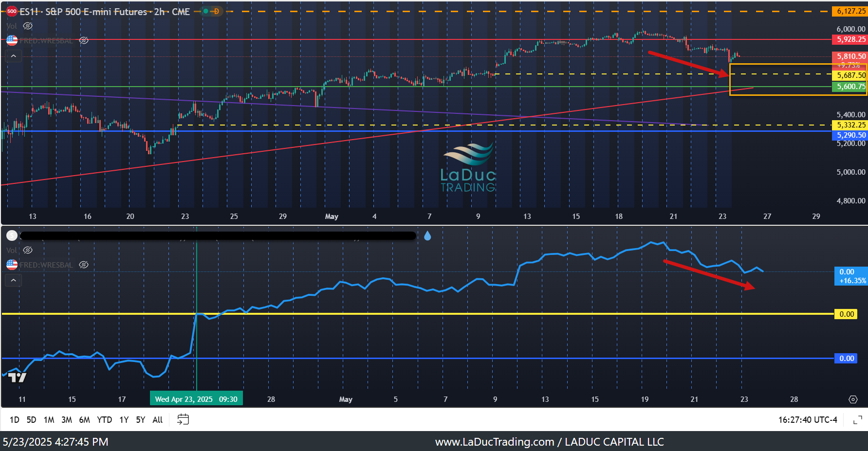Click the bottom chart symbol circle icon

coord(12,235)
